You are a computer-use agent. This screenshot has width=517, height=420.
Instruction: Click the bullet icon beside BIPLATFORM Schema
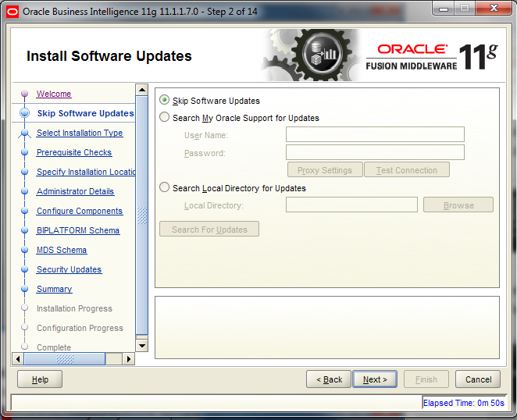click(24, 230)
